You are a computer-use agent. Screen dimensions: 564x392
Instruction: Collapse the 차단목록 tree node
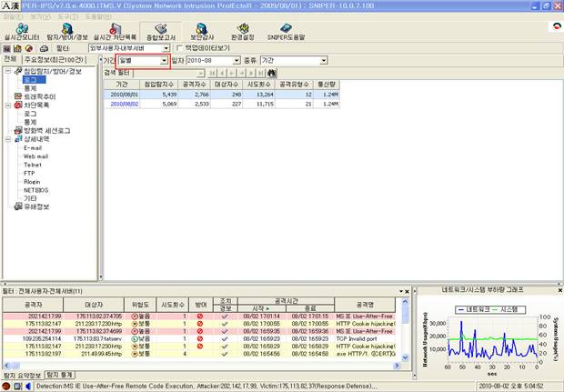pos(7,105)
